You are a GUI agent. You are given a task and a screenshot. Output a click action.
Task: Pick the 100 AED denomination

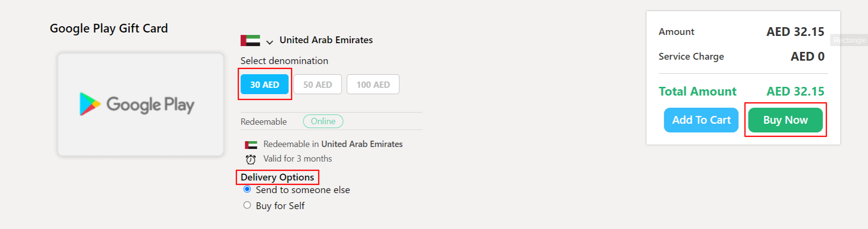[373, 84]
